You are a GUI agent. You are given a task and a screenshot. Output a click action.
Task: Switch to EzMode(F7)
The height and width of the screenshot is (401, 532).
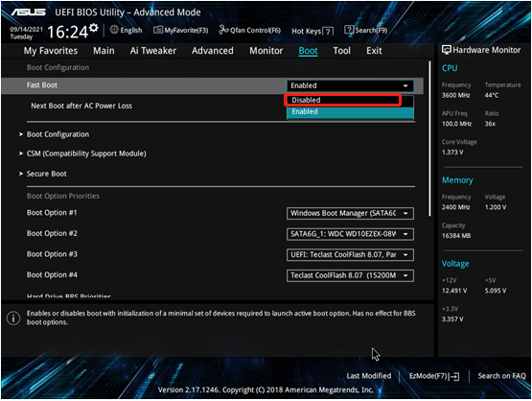click(434, 376)
